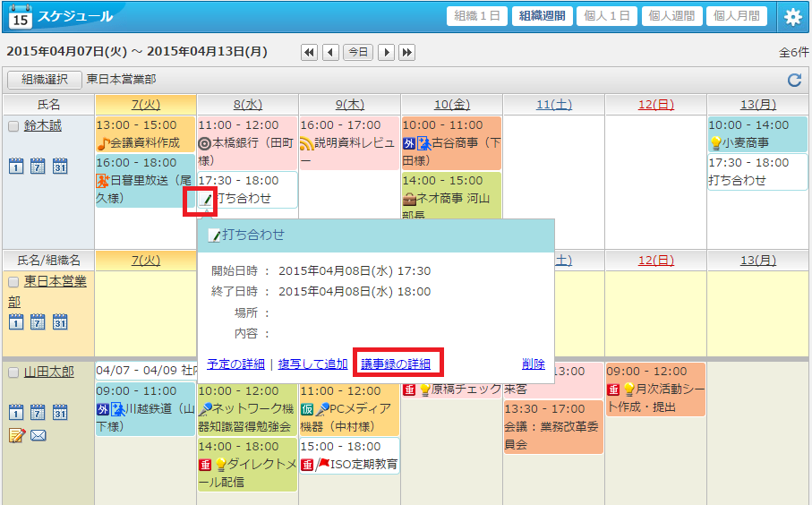
Task: Open 東日本営業部's monthly calendar icon (31)
Action: [x=60, y=321]
